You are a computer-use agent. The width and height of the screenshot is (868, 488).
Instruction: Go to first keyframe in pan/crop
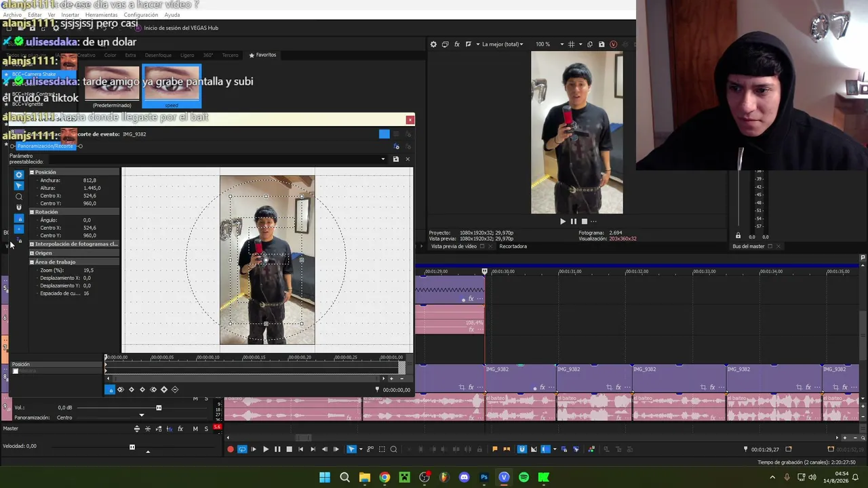[x=121, y=390]
